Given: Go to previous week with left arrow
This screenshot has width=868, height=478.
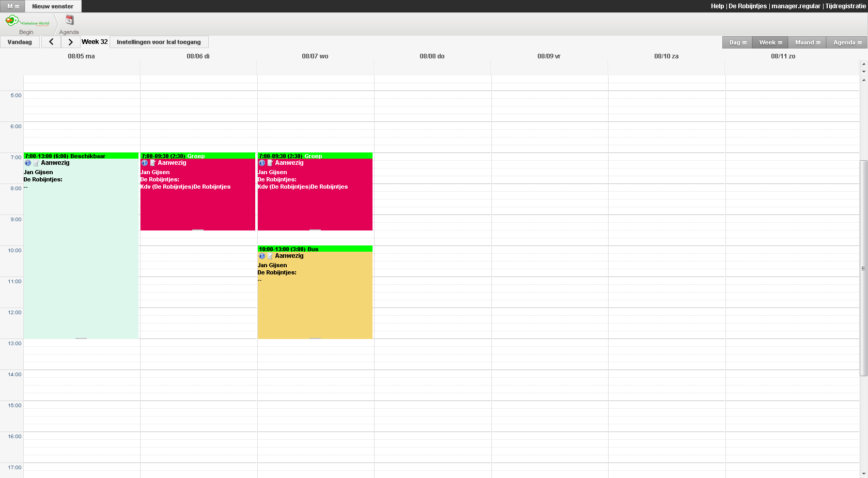Looking at the screenshot, I should pyautogui.click(x=51, y=42).
